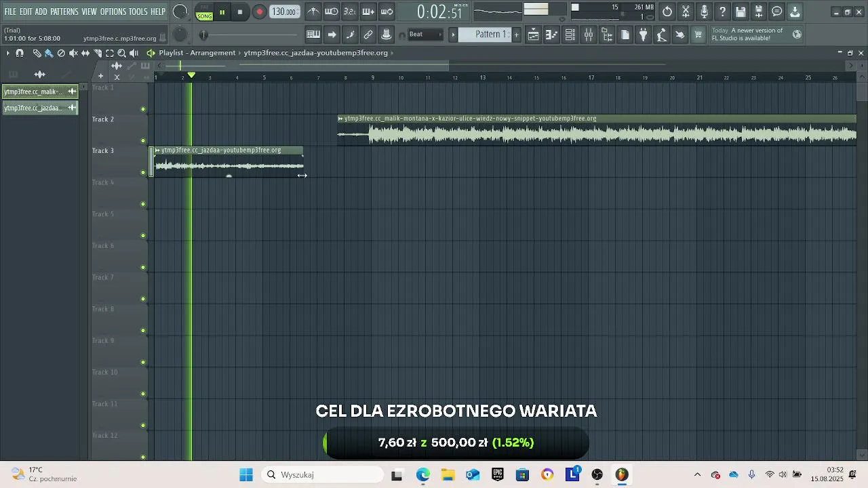The width and height of the screenshot is (868, 488).
Task: Toggle typing keyboard to piano icon
Action: point(313,35)
